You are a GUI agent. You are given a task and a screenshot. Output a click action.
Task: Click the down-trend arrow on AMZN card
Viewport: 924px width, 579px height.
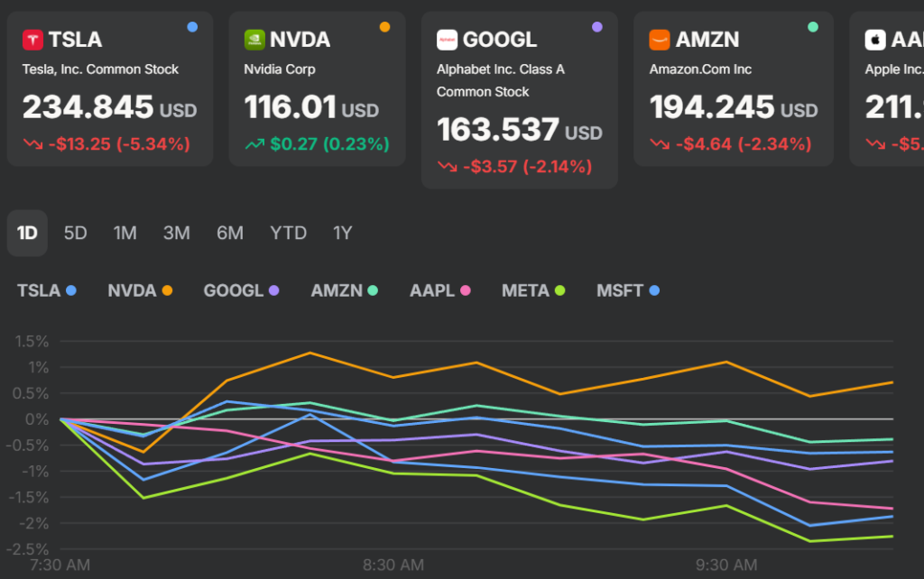[660, 144]
